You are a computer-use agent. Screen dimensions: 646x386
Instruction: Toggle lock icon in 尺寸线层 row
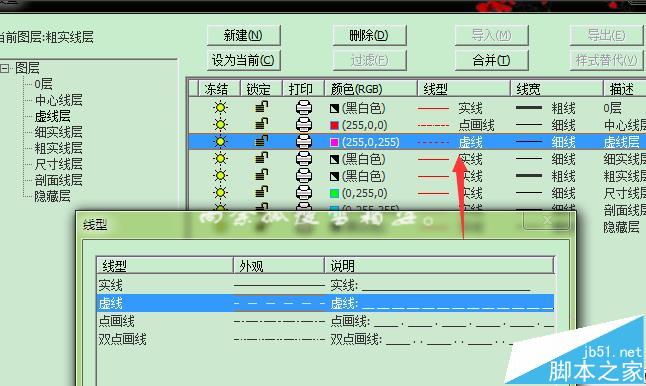coord(261,192)
